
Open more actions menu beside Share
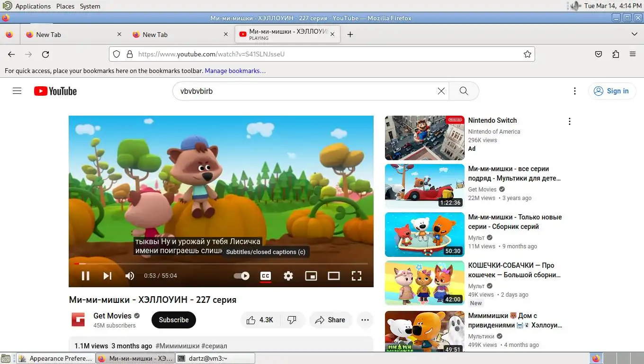click(x=365, y=320)
